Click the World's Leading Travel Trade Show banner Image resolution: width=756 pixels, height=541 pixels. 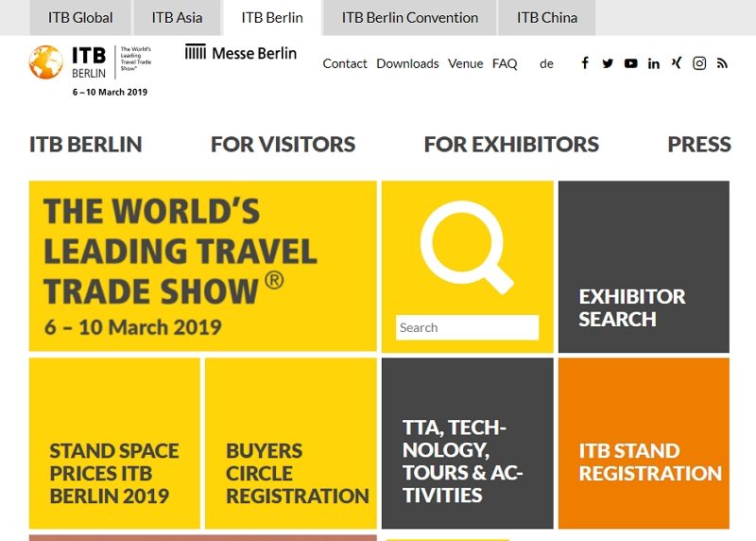click(x=202, y=267)
